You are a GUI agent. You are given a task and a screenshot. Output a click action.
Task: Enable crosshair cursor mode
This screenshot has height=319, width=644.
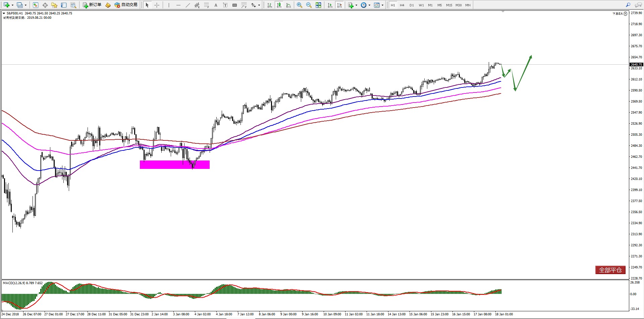(x=157, y=5)
